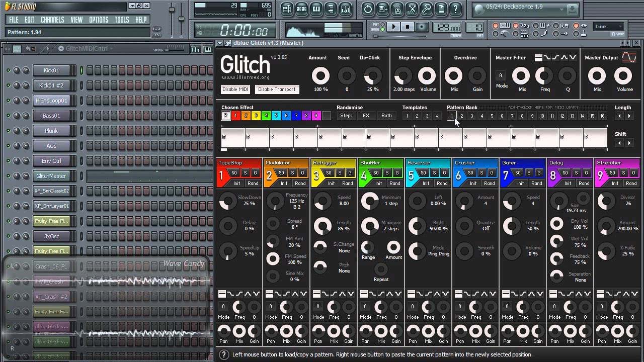Select pattern bank slot 8
The height and width of the screenshot is (362, 644).
point(522,116)
